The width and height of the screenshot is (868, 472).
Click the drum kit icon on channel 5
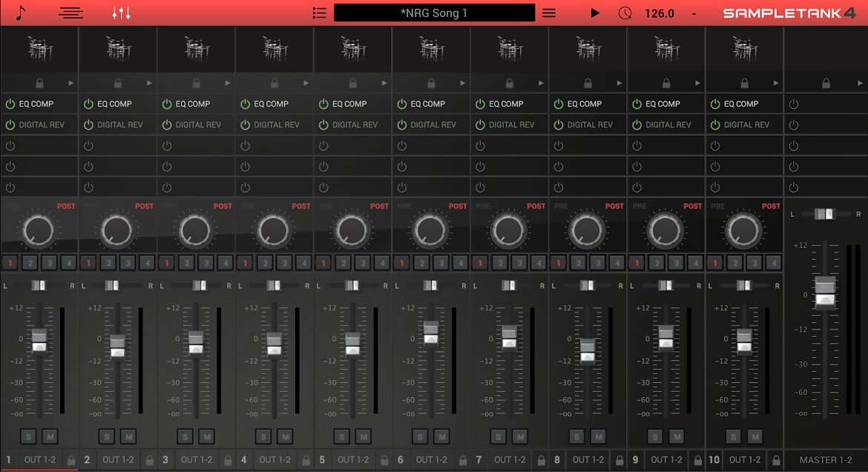coord(353,49)
